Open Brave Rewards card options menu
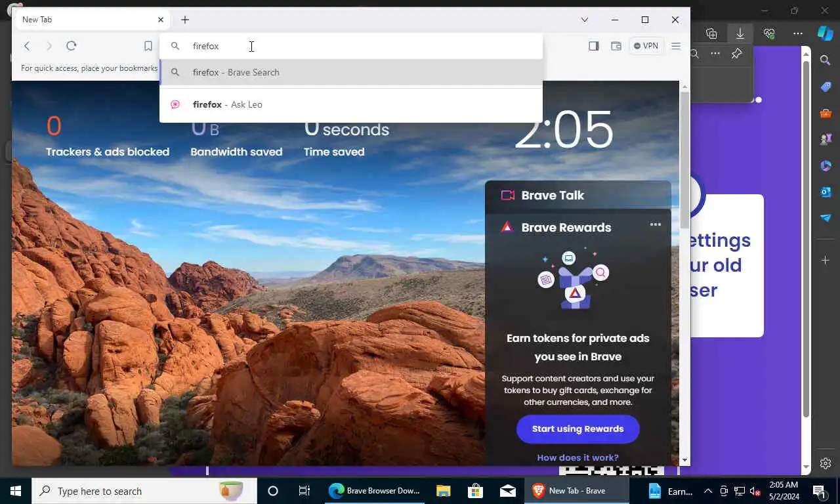Viewport: 840px width, 504px height. tap(656, 224)
